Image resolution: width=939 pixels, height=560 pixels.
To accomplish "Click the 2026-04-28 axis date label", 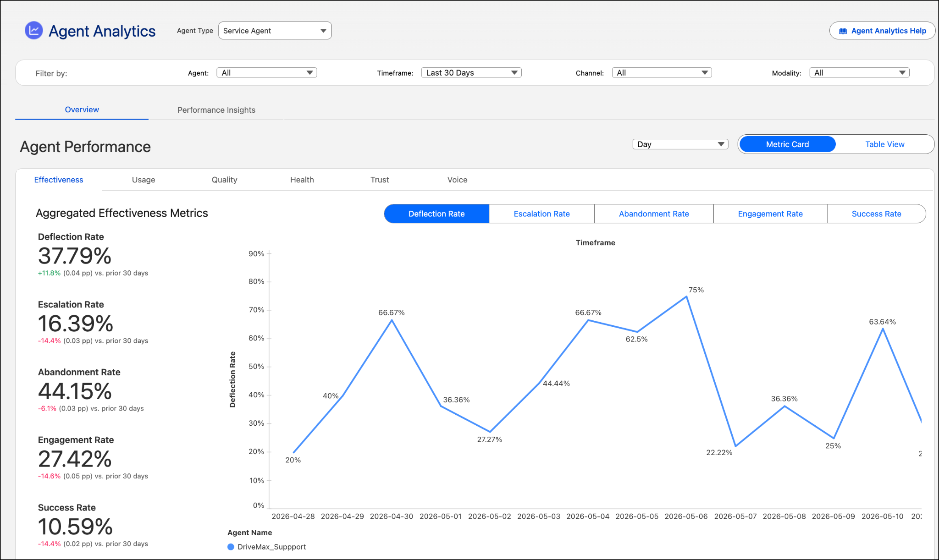I will pyautogui.click(x=293, y=516).
